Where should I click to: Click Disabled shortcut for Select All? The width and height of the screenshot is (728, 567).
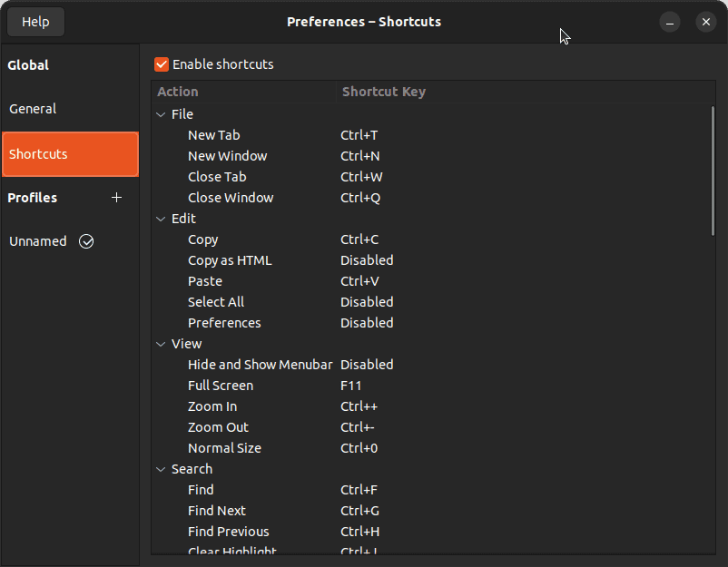[367, 302]
